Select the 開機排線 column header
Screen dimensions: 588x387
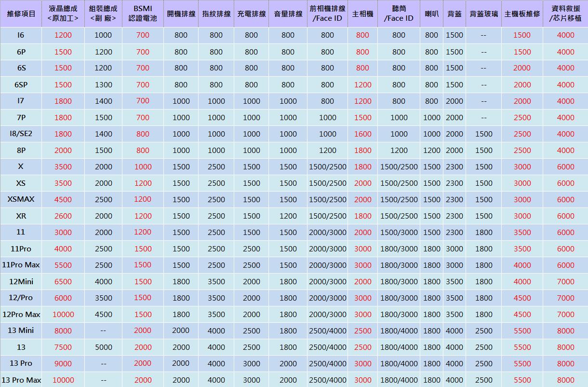pyautogui.click(x=181, y=14)
